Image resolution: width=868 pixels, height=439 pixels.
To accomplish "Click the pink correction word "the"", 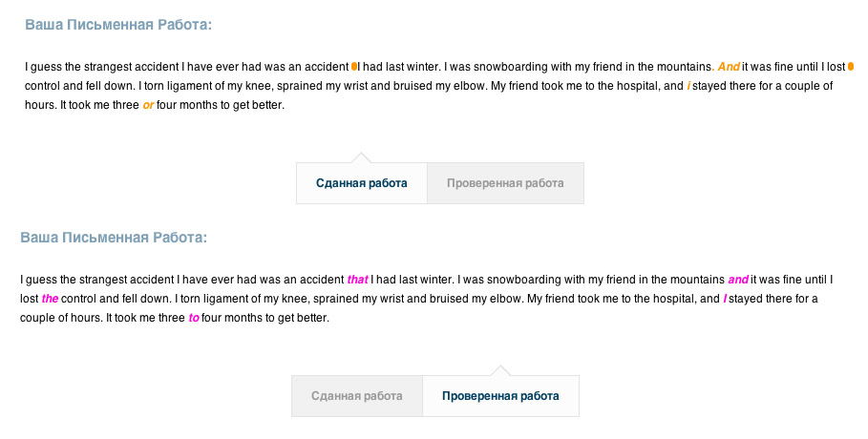I will click(x=51, y=299).
